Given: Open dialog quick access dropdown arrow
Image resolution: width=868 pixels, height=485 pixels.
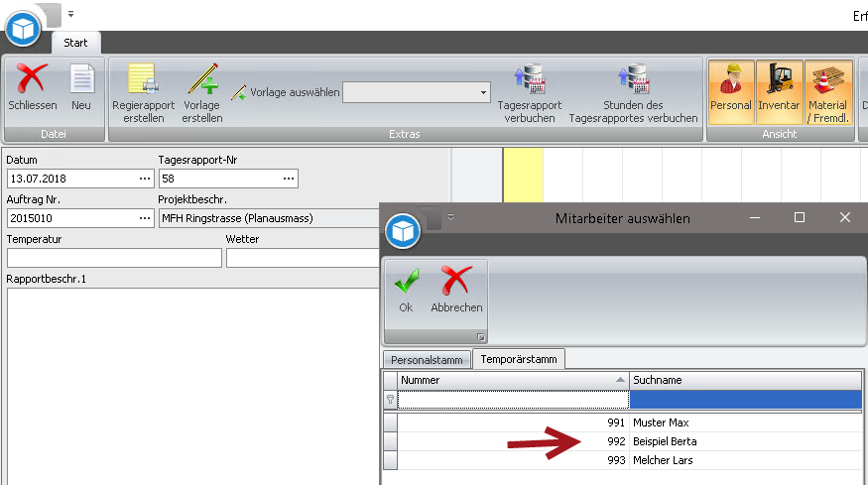Looking at the screenshot, I should pyautogui.click(x=450, y=217).
